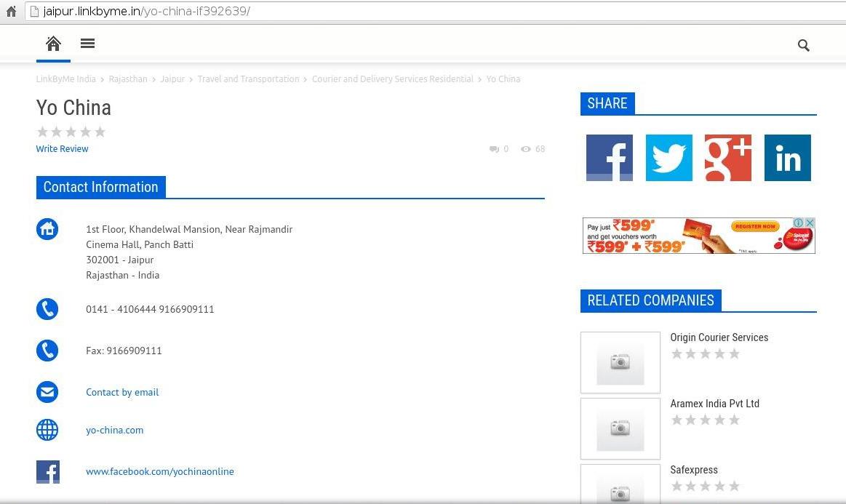
Task: Click the Contact Information heading tab
Action: [101, 187]
